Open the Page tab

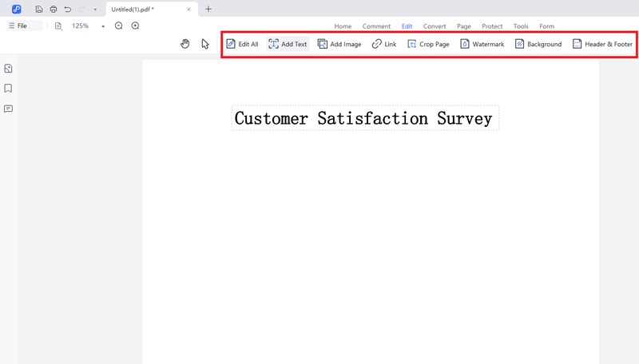[464, 26]
